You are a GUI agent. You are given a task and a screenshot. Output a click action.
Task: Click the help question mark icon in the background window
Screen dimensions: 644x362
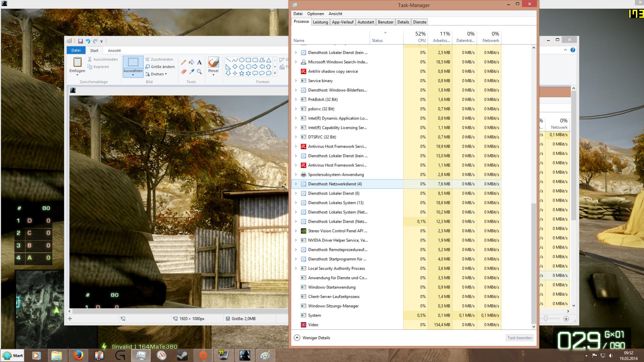pyautogui.click(x=573, y=50)
